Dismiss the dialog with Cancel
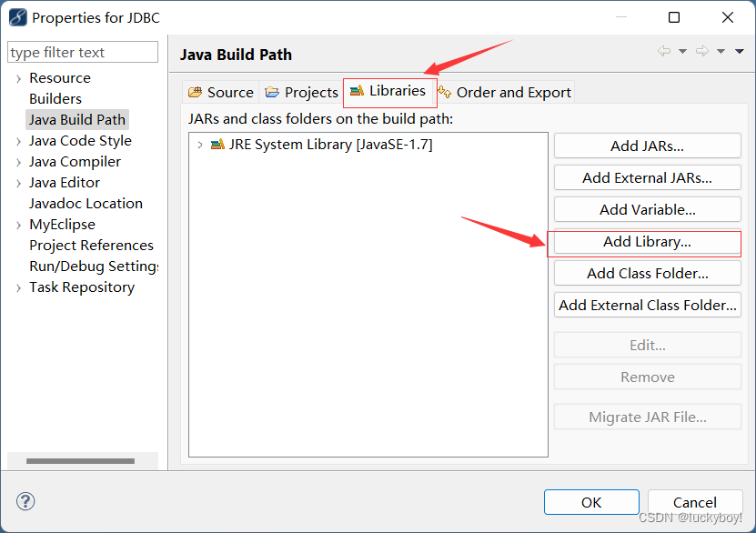Screen dimensions: 756x533 pyautogui.click(x=695, y=502)
